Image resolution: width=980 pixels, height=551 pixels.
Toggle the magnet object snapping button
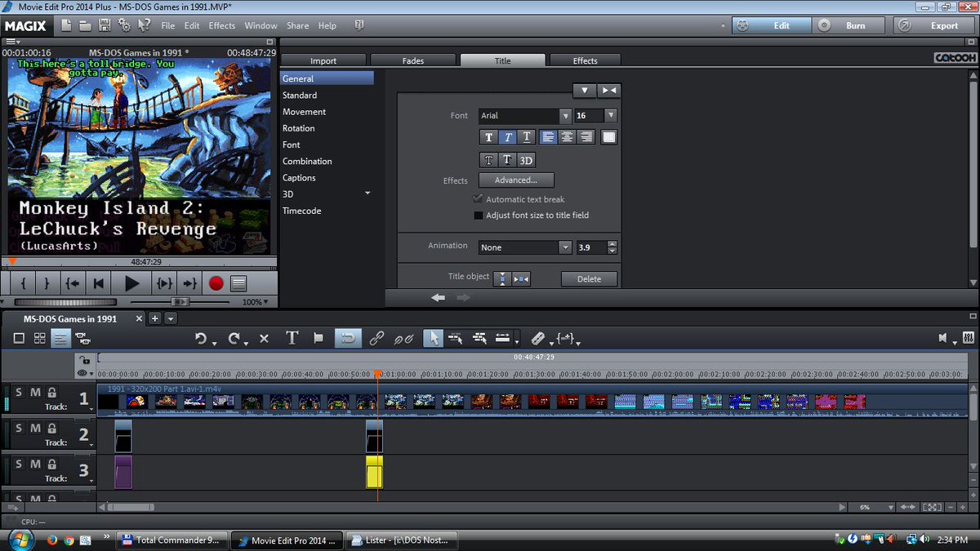[349, 338]
